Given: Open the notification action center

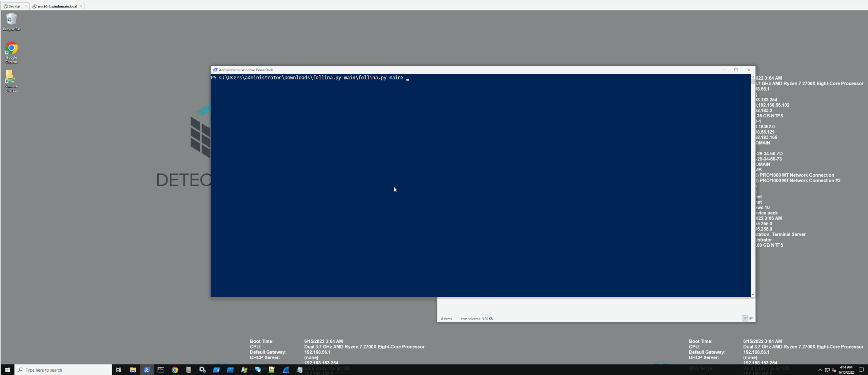Looking at the screenshot, I should (x=861, y=370).
